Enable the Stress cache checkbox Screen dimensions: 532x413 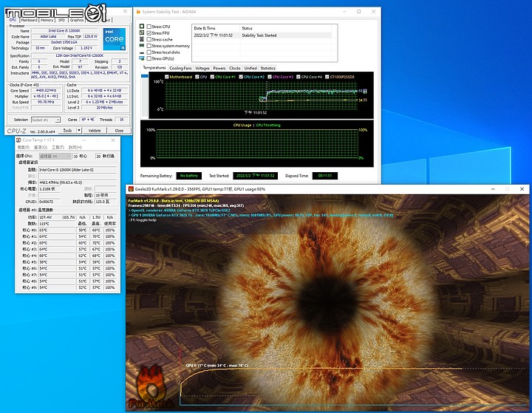point(149,39)
